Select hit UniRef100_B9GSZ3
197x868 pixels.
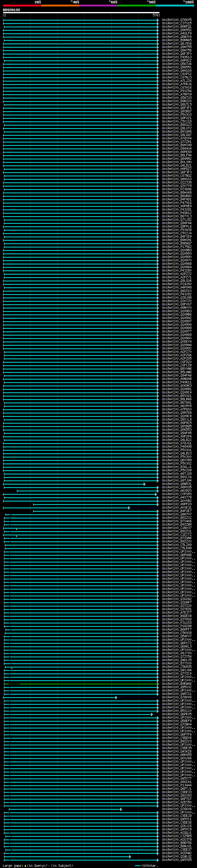(x=177, y=125)
